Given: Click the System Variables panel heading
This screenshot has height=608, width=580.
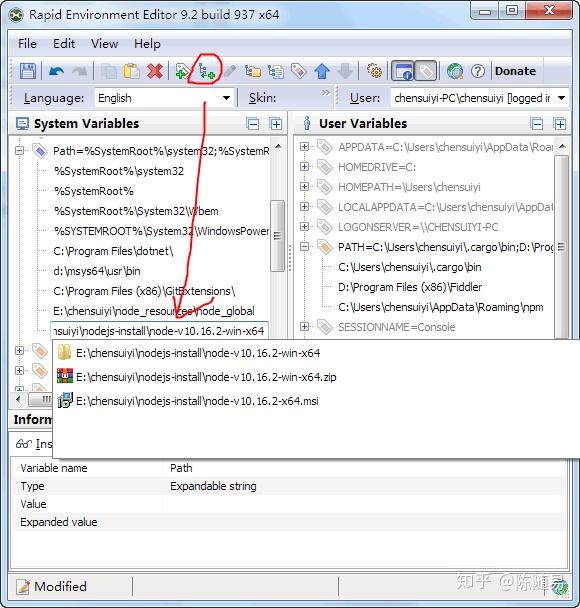Looking at the screenshot, I should pos(86,124).
